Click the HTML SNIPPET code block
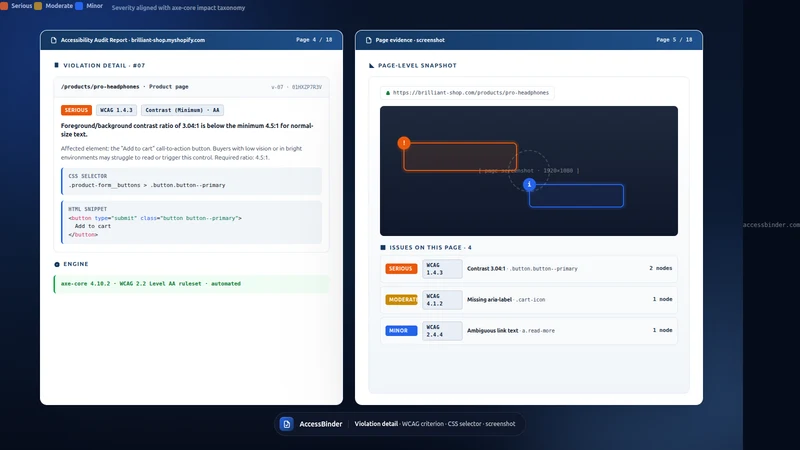This screenshot has width=800, height=450. tap(191, 222)
